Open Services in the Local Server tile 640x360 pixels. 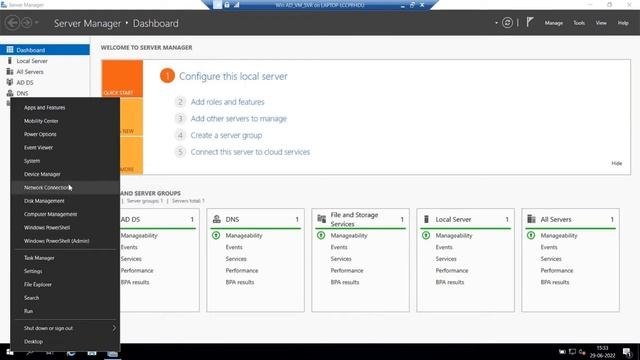[446, 259]
